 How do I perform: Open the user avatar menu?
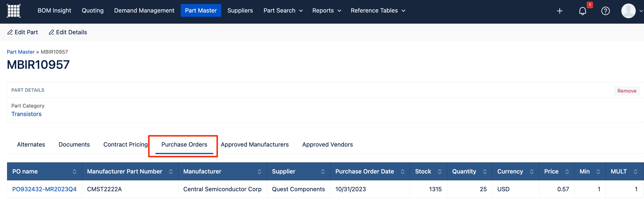(x=628, y=11)
